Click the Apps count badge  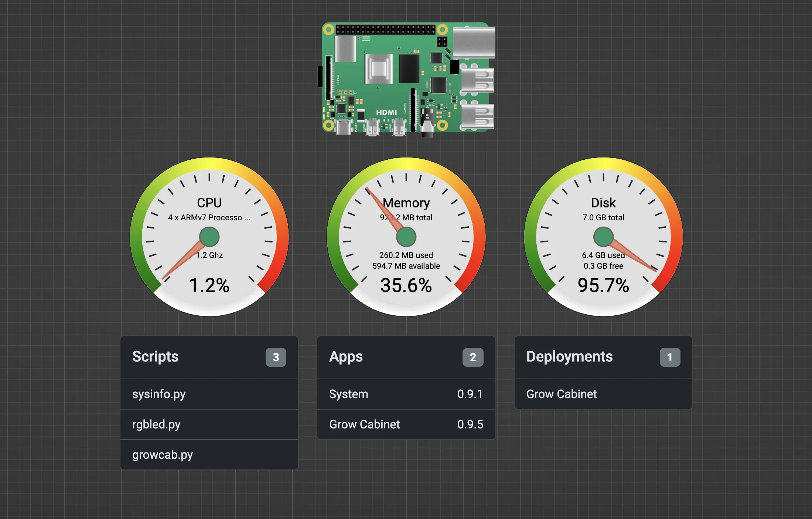(472, 357)
